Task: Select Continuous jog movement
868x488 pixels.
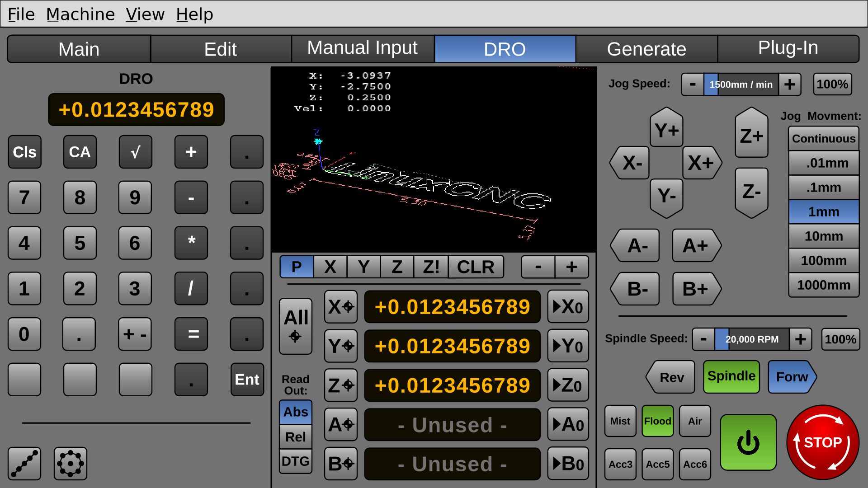Action: (x=824, y=139)
